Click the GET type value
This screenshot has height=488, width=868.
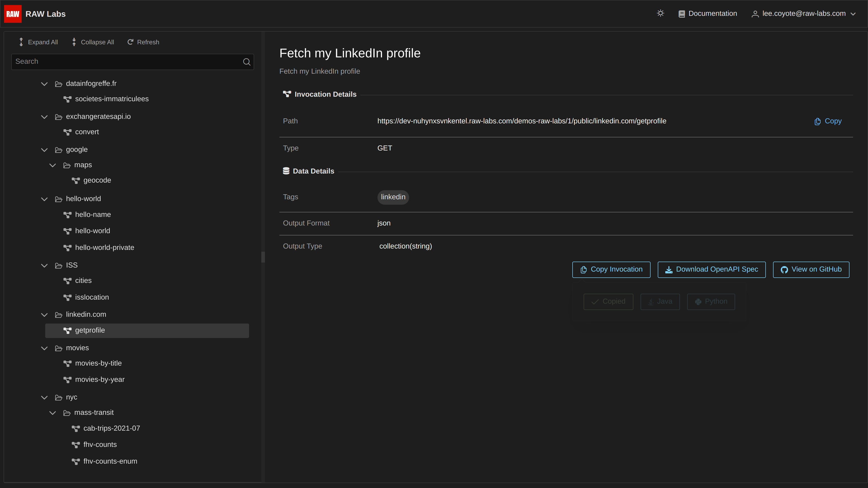point(384,148)
